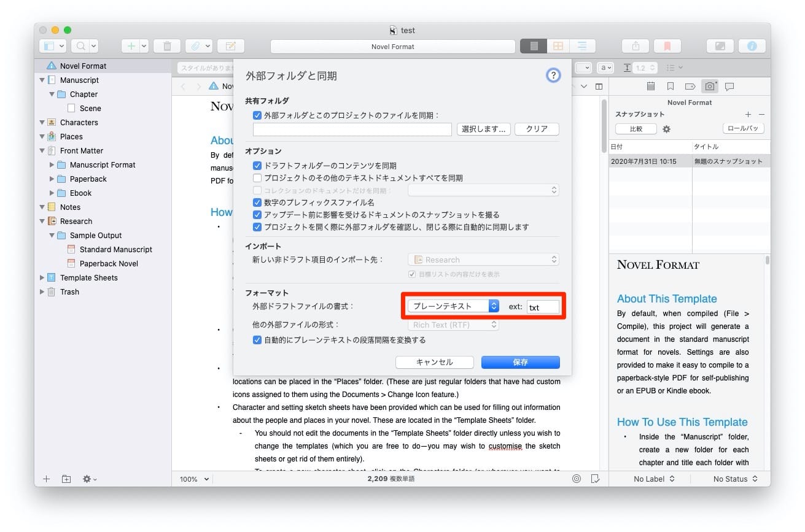
Task: Click the ext txt extension field
Action: (x=543, y=307)
